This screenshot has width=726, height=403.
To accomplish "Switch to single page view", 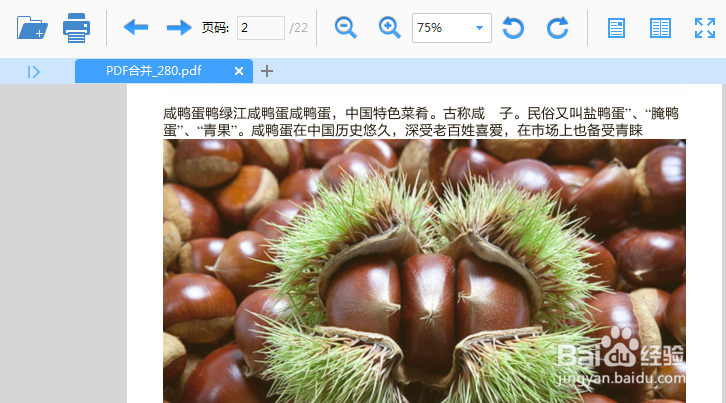I will tap(616, 28).
